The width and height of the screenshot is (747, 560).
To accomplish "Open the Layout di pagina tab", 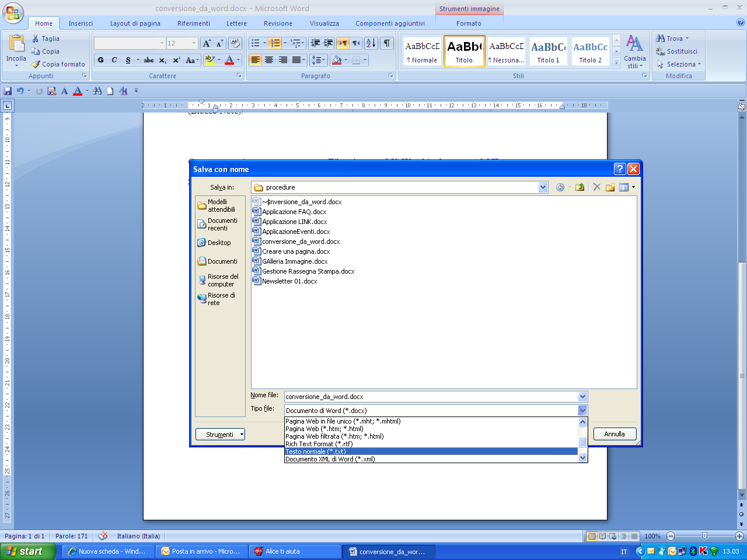I will pos(135,23).
